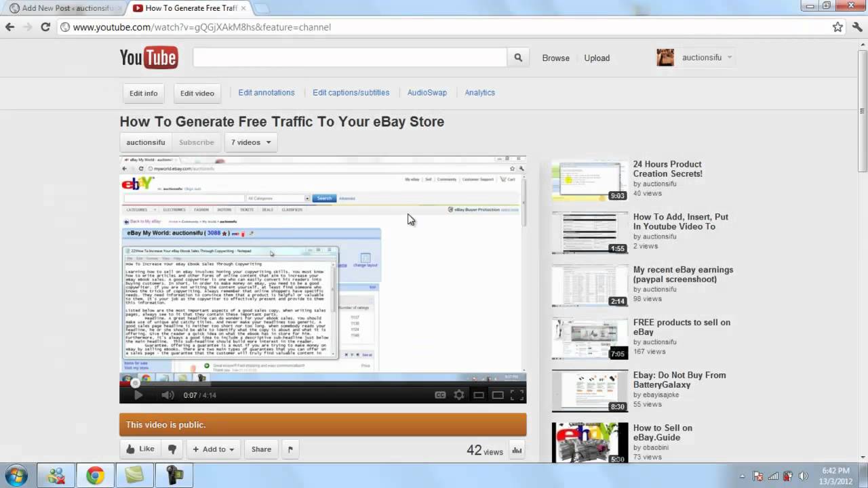Click thumbnail of 9:03 video
Image resolution: width=868 pixels, height=488 pixels.
tap(590, 180)
